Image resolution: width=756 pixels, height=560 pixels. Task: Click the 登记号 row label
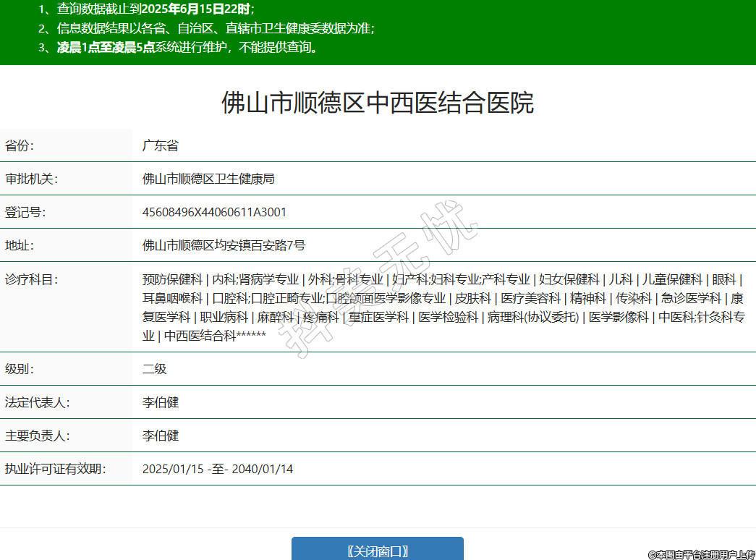coord(25,212)
